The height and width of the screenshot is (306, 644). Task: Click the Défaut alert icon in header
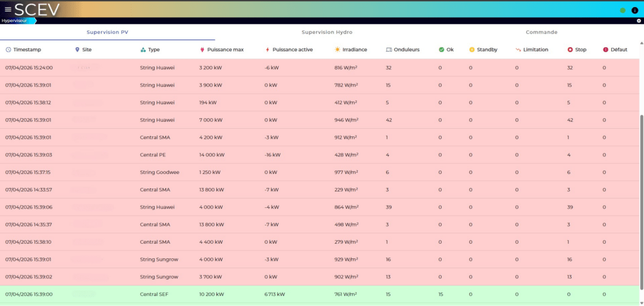click(x=606, y=49)
